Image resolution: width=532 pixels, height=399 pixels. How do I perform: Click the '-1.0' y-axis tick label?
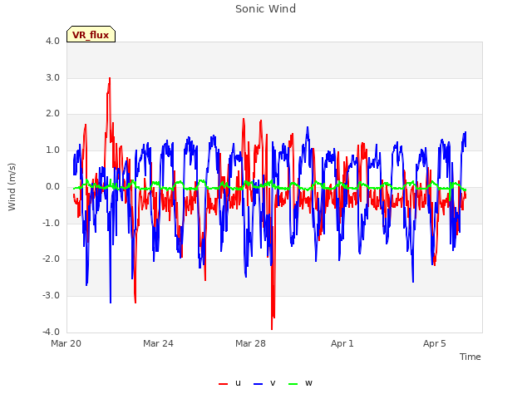pyautogui.click(x=51, y=223)
